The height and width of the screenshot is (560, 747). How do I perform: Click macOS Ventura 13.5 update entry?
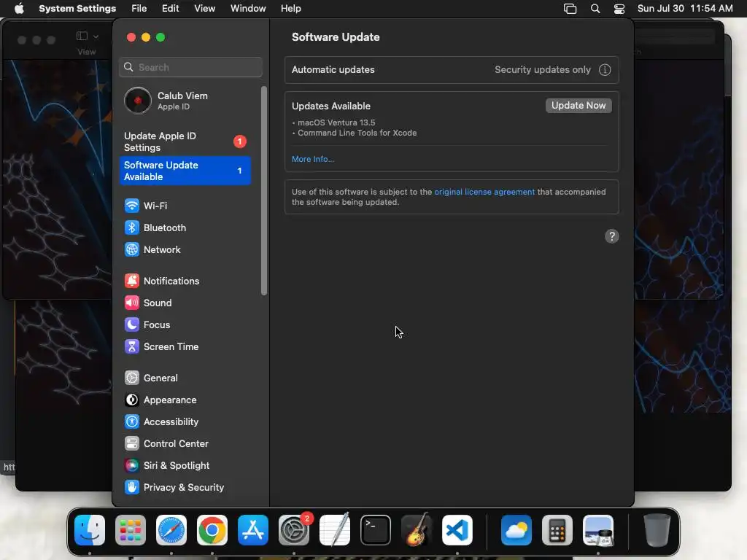click(336, 122)
